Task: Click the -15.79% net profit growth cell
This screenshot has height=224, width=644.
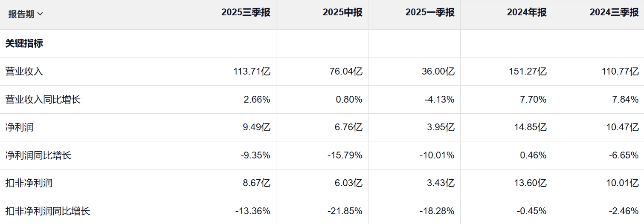Action: 345,155
